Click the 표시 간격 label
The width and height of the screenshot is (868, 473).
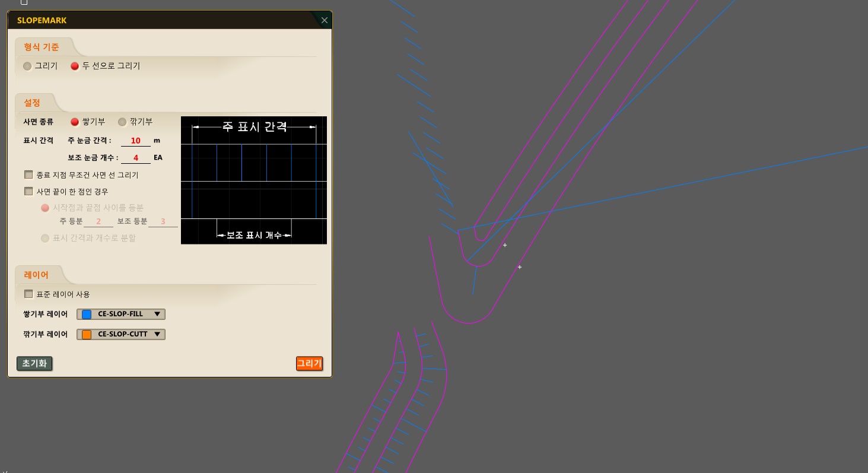click(38, 141)
